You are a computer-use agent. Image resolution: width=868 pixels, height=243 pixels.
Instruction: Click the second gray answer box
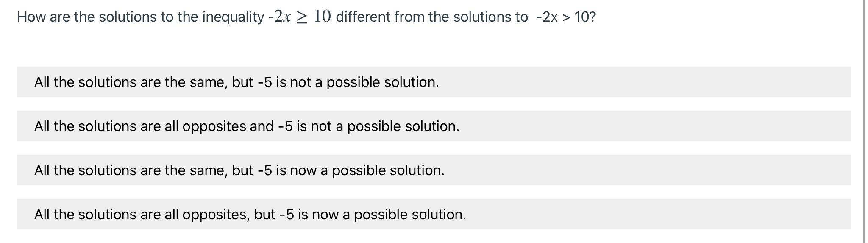point(434,126)
